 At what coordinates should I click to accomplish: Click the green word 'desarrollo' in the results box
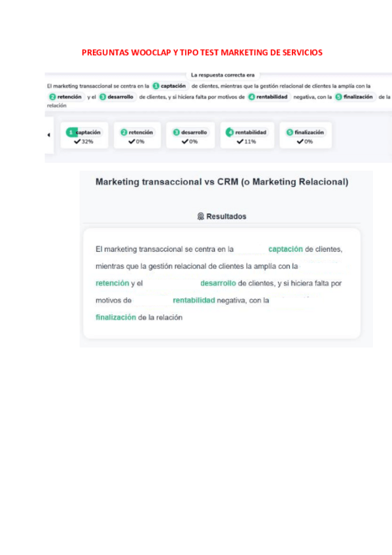[x=218, y=283]
